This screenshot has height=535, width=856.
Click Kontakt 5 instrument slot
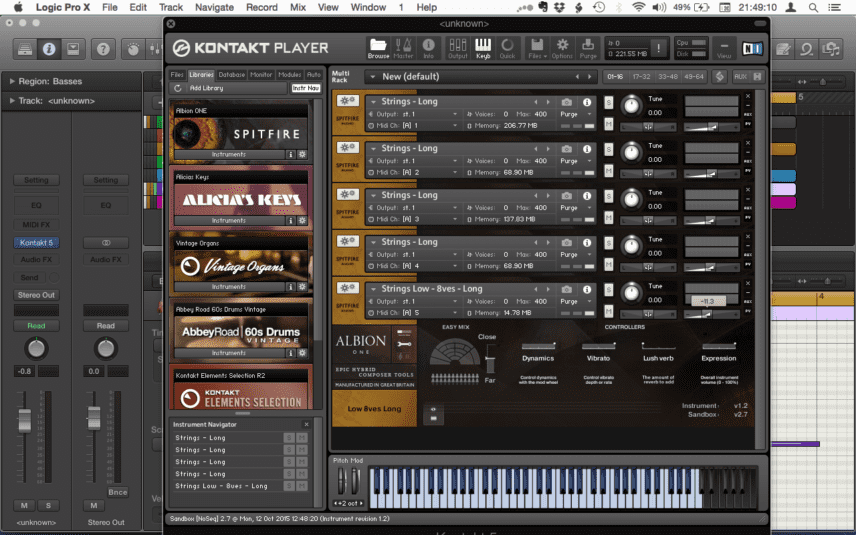coord(36,242)
